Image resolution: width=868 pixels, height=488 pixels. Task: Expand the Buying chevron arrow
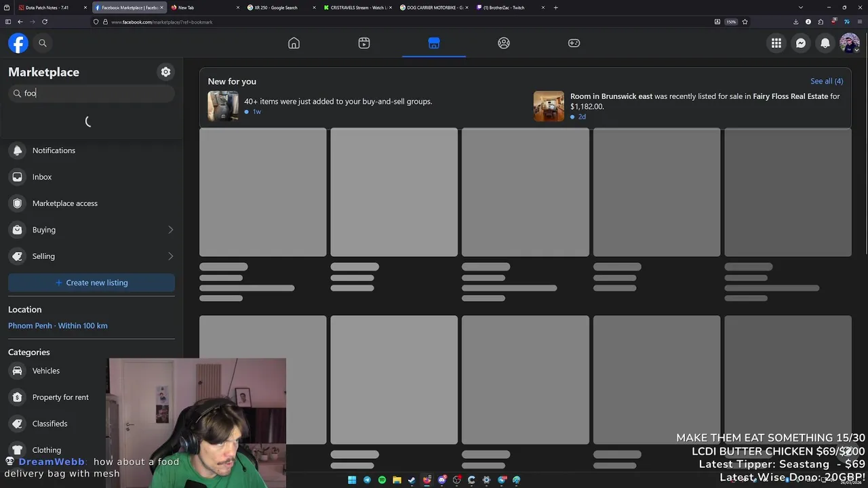tap(170, 230)
